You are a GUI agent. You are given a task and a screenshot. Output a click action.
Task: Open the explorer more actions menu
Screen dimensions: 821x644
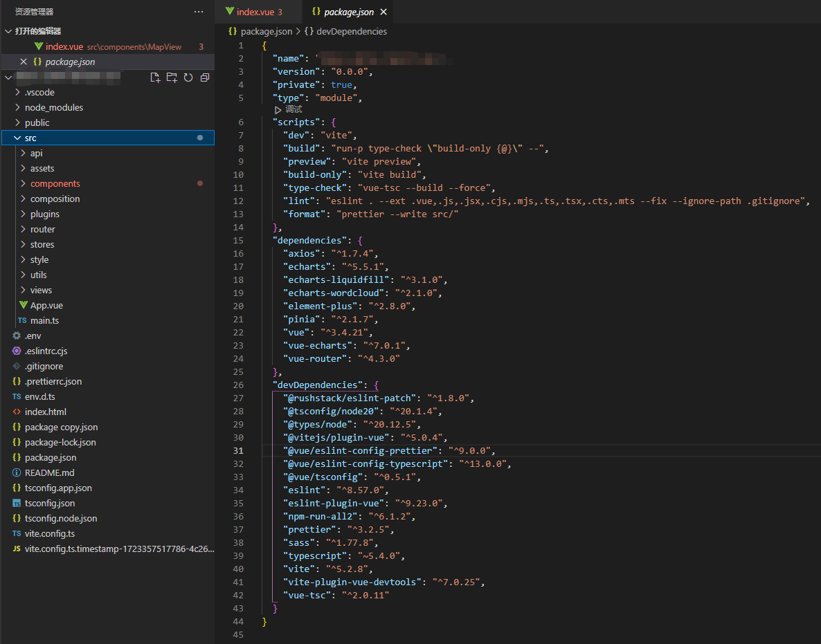199,12
